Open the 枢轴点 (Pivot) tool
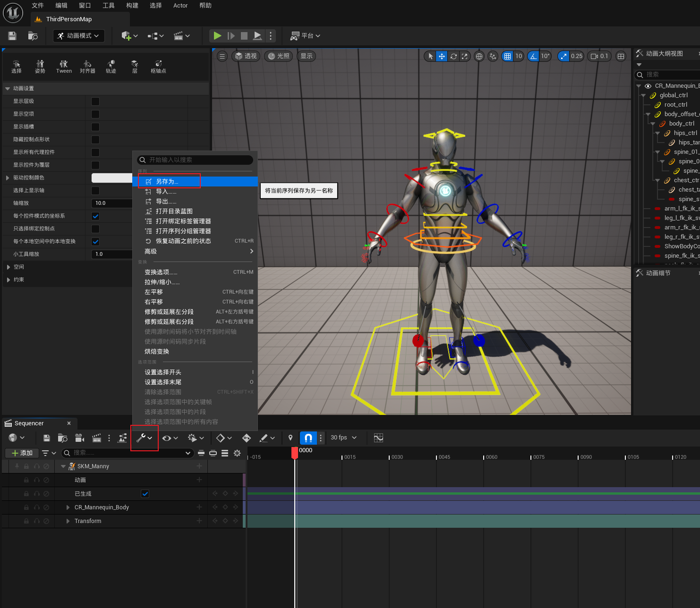 click(158, 67)
